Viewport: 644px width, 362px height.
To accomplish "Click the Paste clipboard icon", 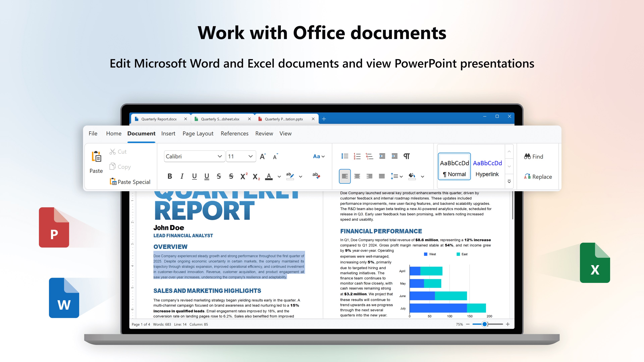I will tap(96, 157).
